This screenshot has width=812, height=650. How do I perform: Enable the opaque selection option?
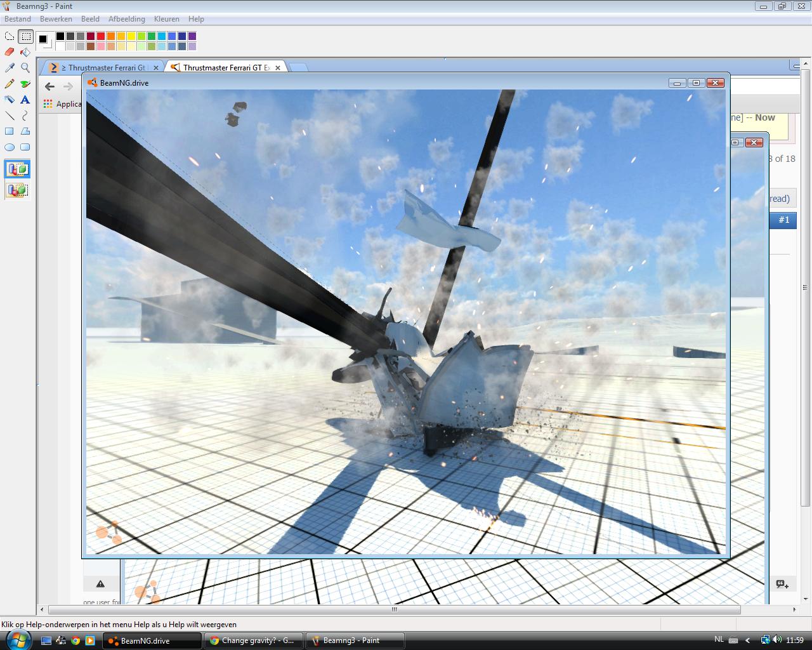pyautogui.click(x=17, y=169)
